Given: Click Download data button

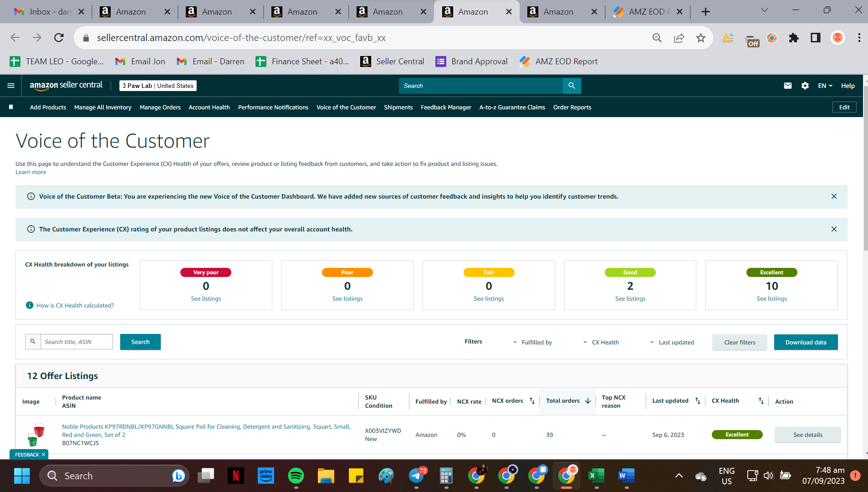Looking at the screenshot, I should [806, 342].
